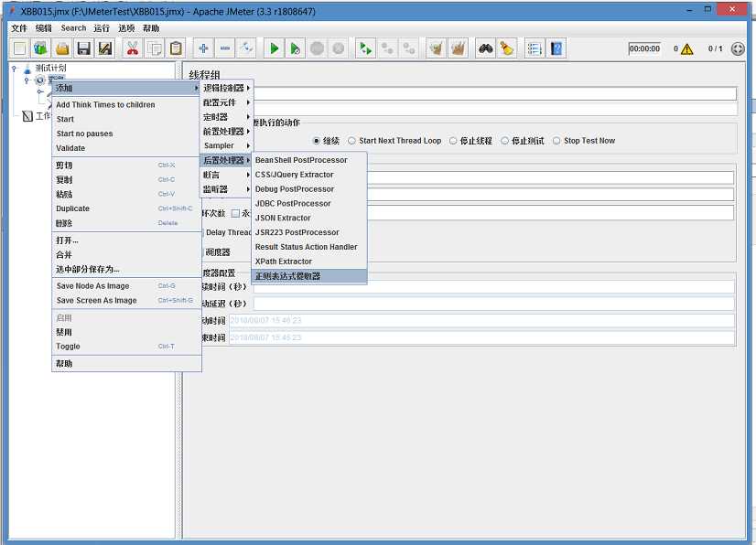Viewport: 756px width, 545px height.
Task: Click Add Think Times to children
Action: pos(126,104)
